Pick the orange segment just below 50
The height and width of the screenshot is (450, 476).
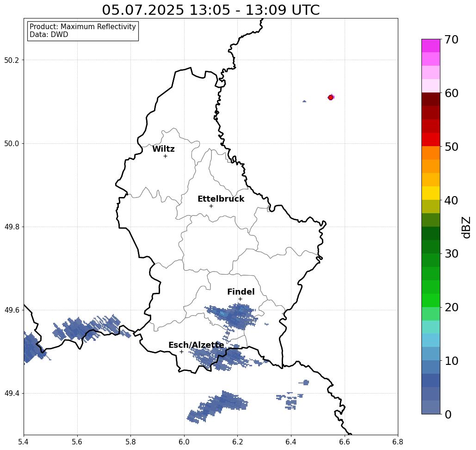coord(431,153)
